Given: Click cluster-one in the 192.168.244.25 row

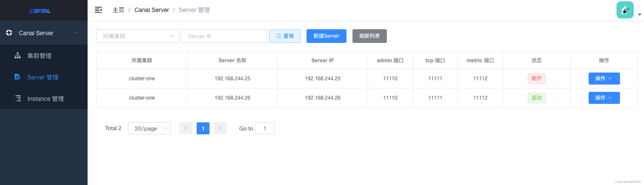Looking at the screenshot, I should [x=142, y=79].
